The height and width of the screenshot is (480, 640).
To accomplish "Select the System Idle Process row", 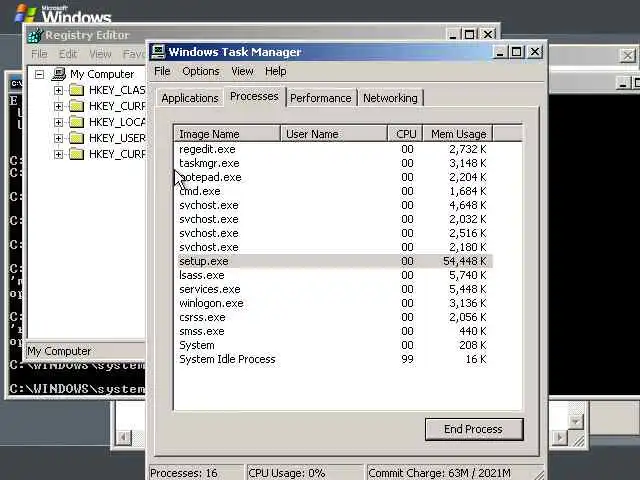I will click(333, 359).
